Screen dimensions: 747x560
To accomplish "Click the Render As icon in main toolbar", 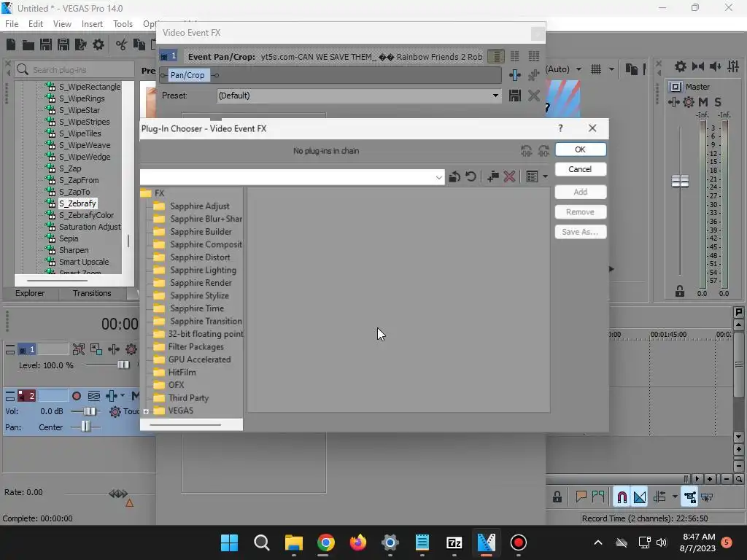I will (x=80, y=44).
